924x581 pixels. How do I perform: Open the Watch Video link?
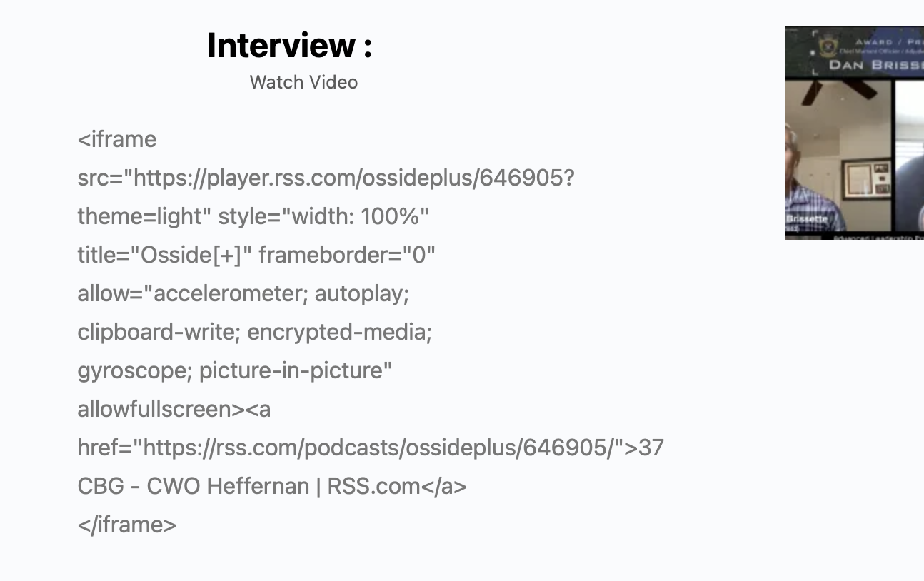click(x=303, y=82)
